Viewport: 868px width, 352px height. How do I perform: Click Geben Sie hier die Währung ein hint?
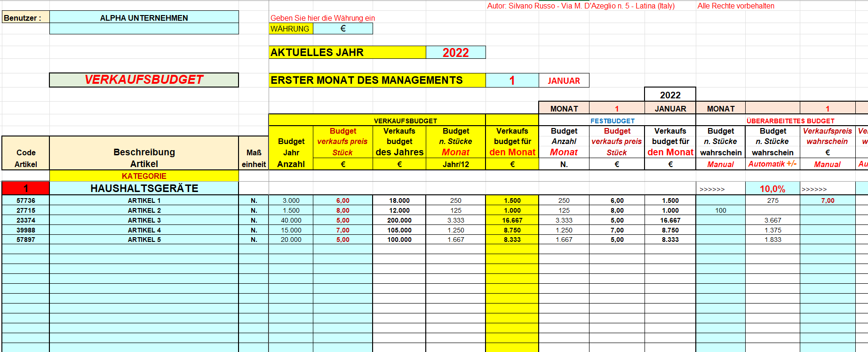click(323, 18)
